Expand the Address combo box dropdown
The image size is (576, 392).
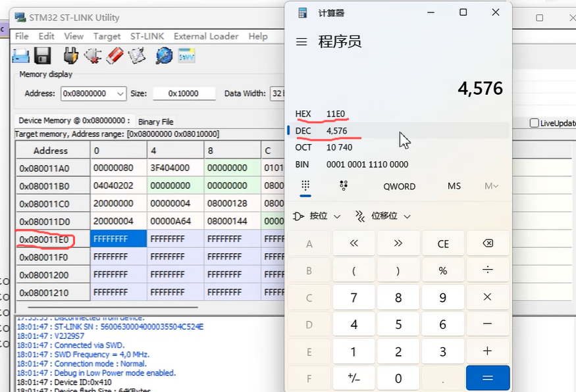[120, 93]
